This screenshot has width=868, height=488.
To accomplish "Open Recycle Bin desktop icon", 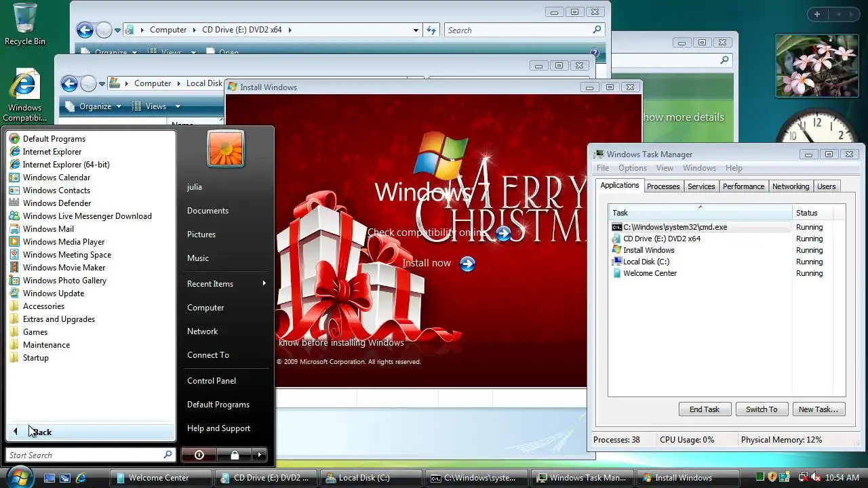I will (x=24, y=24).
